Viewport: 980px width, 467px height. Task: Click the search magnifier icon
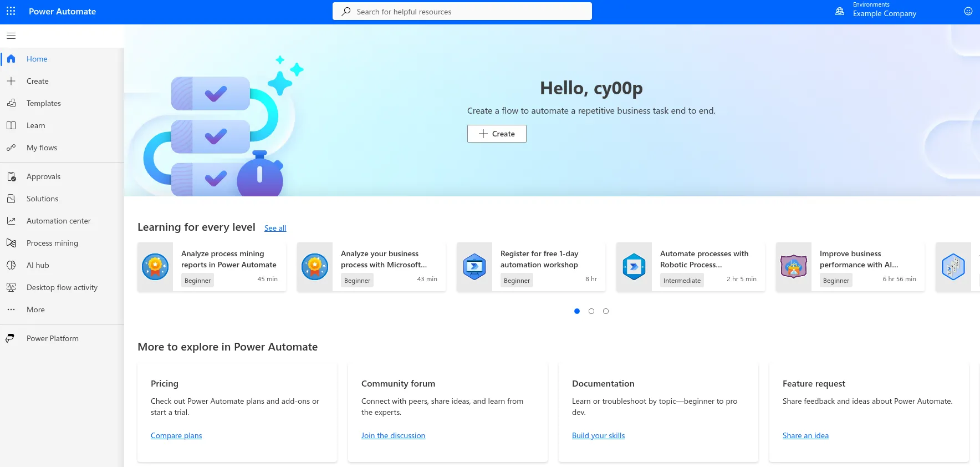coord(346,12)
